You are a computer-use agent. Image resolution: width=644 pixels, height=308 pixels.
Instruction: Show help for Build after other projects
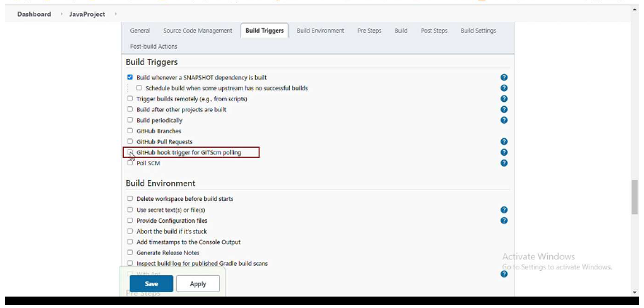504,109
